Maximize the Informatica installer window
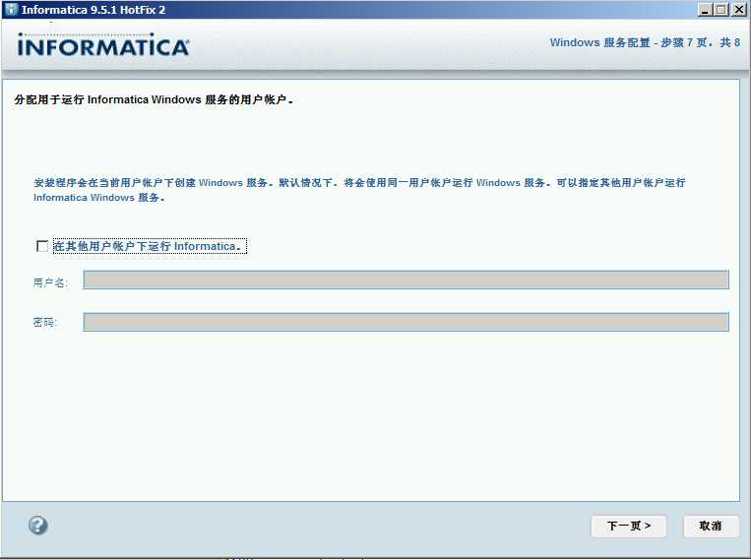This screenshot has height=560, width=751. tap(720, 10)
